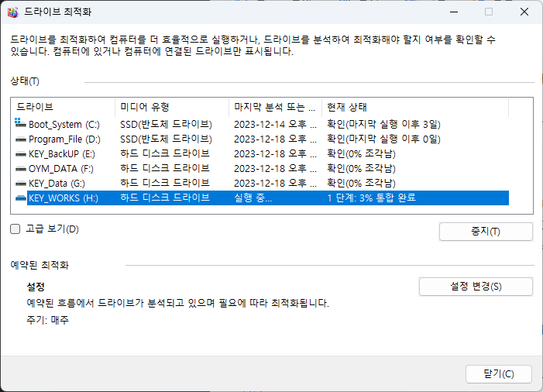The height and width of the screenshot is (392, 543).
Task: Click 확인(마지막 실행 이후 0일) status
Action: 383,139
